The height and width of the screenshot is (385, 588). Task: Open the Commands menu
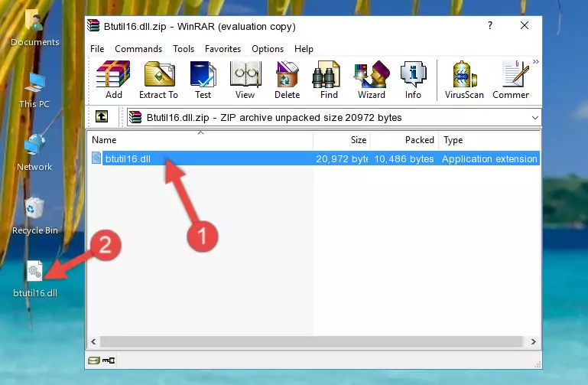(x=138, y=49)
